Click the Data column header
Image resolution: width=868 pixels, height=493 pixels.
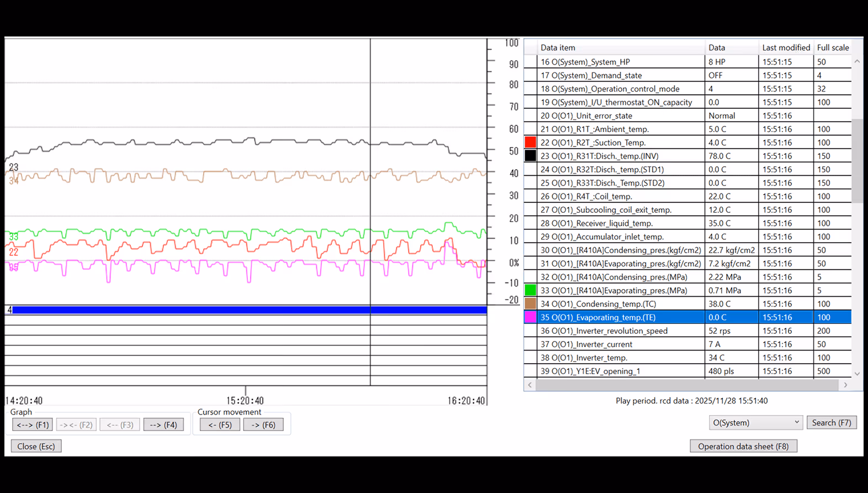(x=732, y=48)
